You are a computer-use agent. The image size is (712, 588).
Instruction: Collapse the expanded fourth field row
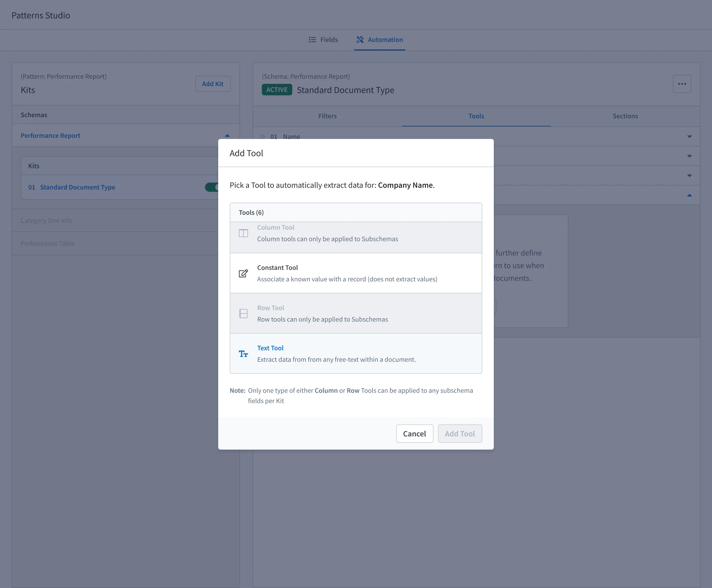(x=689, y=195)
